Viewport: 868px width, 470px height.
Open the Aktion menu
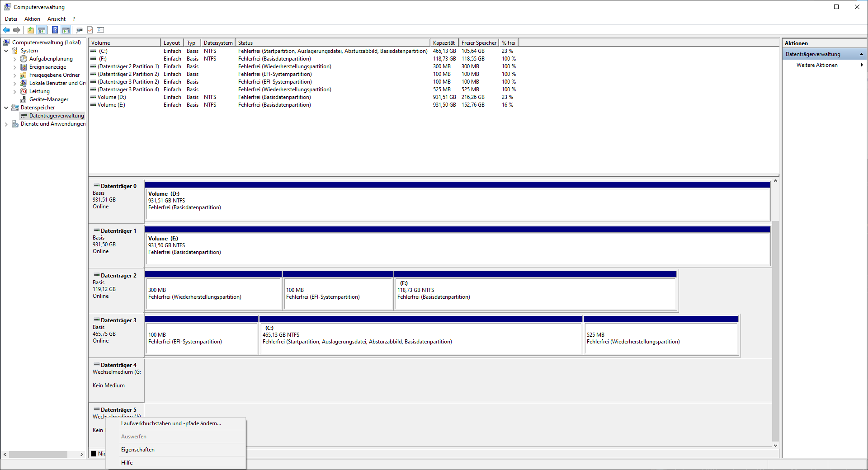click(32, 19)
